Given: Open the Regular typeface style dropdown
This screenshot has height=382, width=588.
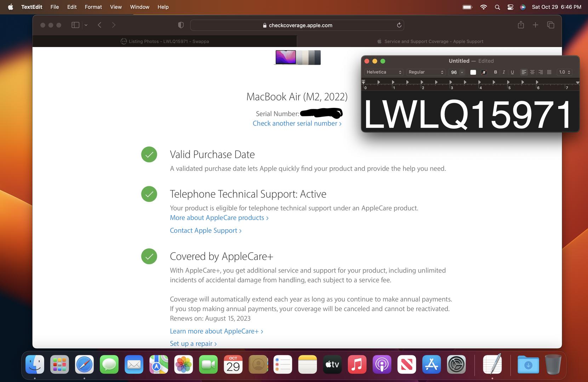Looking at the screenshot, I should (x=426, y=72).
